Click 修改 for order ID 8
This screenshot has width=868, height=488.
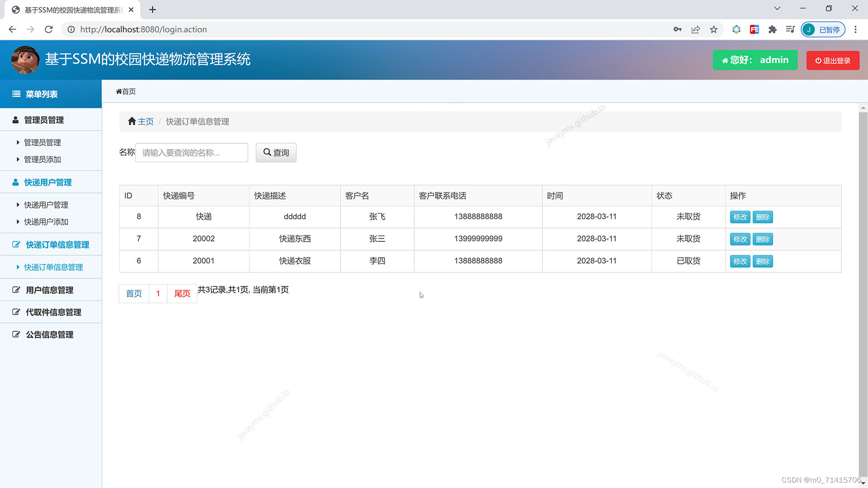click(740, 217)
